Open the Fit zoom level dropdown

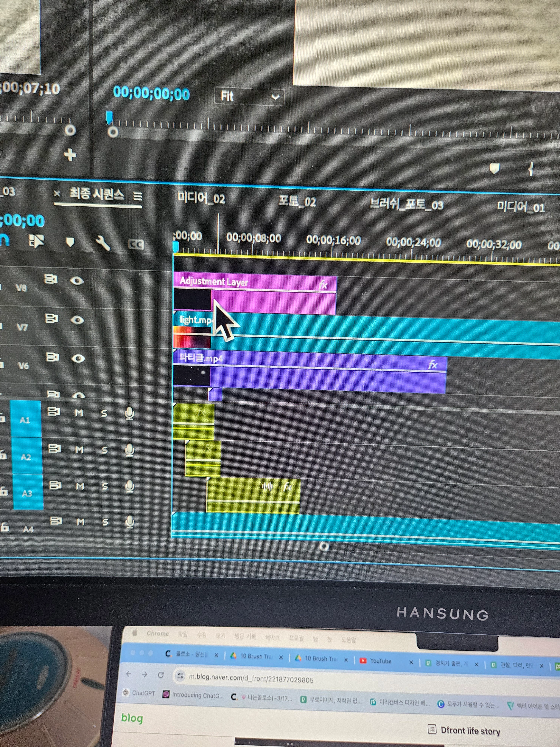[x=249, y=97]
